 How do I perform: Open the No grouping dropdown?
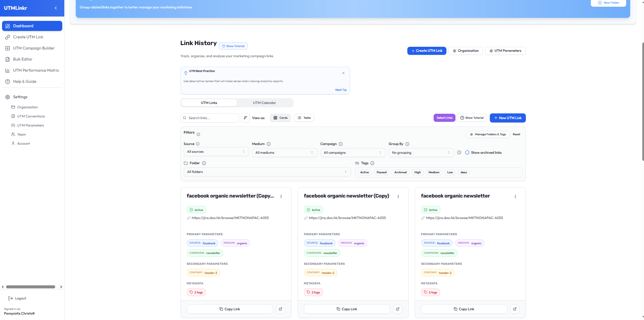(421, 153)
